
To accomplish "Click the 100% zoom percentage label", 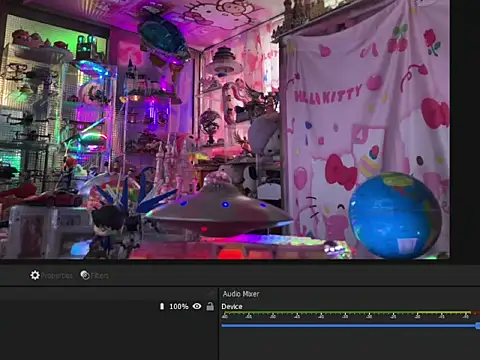I will (x=179, y=306).
